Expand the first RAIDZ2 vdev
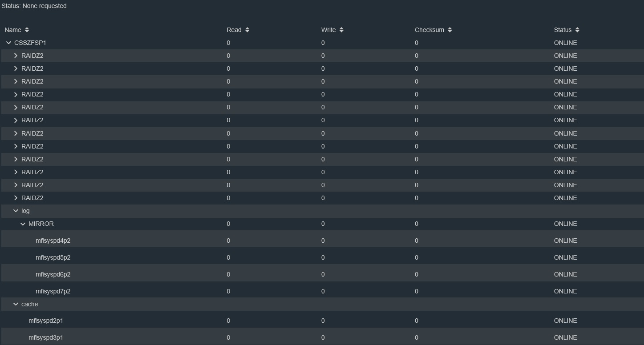644x345 pixels. click(x=16, y=56)
